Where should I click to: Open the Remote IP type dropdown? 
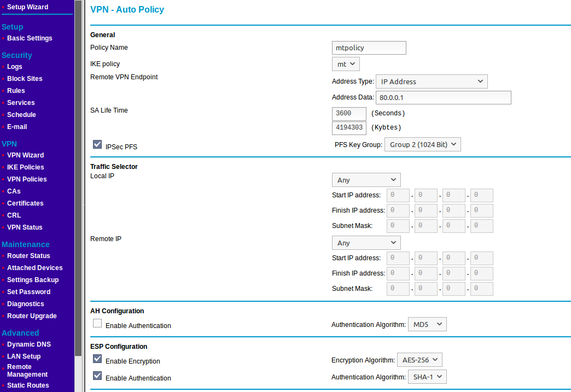coord(366,243)
